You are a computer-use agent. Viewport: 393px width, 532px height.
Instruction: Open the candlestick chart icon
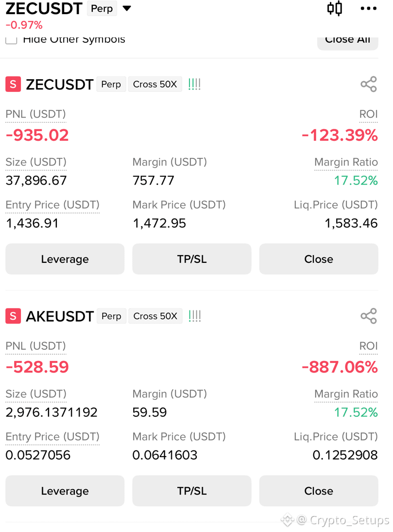pos(334,8)
